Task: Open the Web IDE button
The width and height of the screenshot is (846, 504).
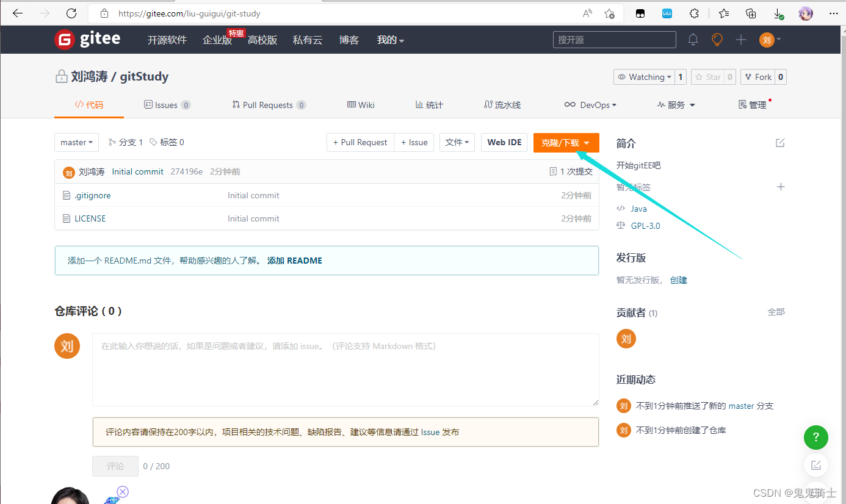Action: pos(504,142)
